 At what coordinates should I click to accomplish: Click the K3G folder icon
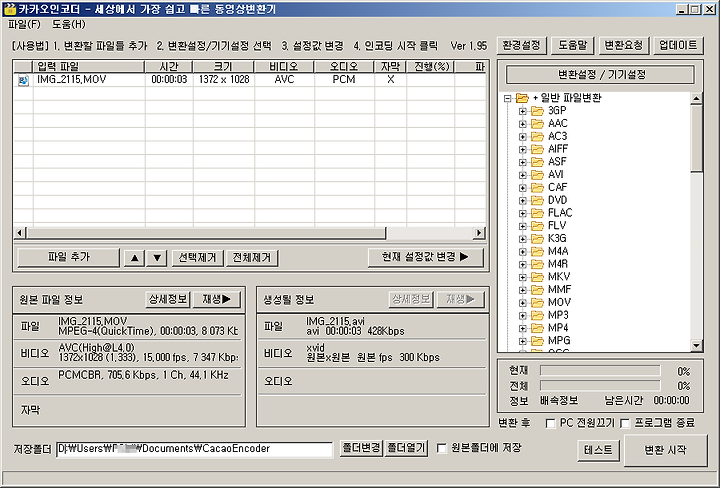[537, 239]
